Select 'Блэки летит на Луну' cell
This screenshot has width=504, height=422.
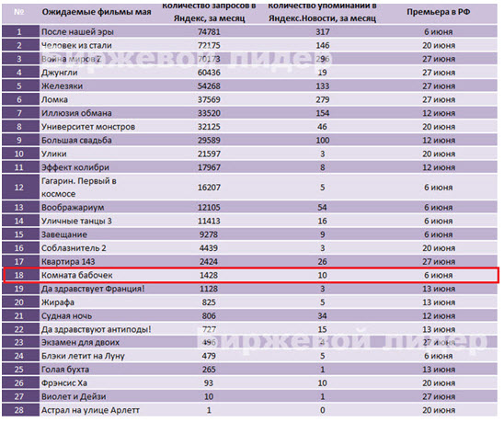click(x=83, y=356)
